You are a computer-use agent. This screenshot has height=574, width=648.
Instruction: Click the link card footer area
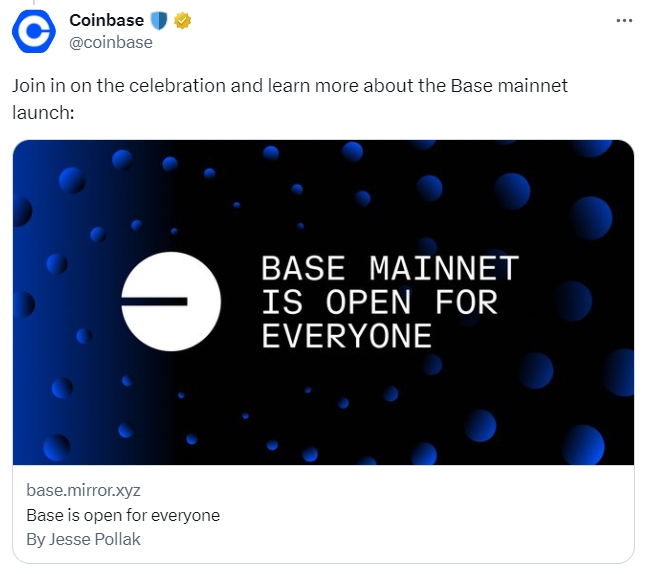click(324, 514)
